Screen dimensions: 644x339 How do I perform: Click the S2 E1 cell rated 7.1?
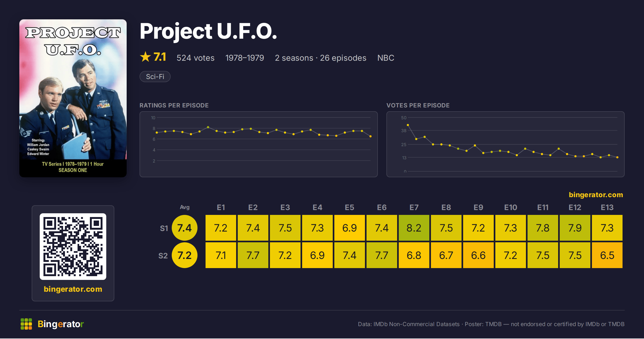(221, 255)
